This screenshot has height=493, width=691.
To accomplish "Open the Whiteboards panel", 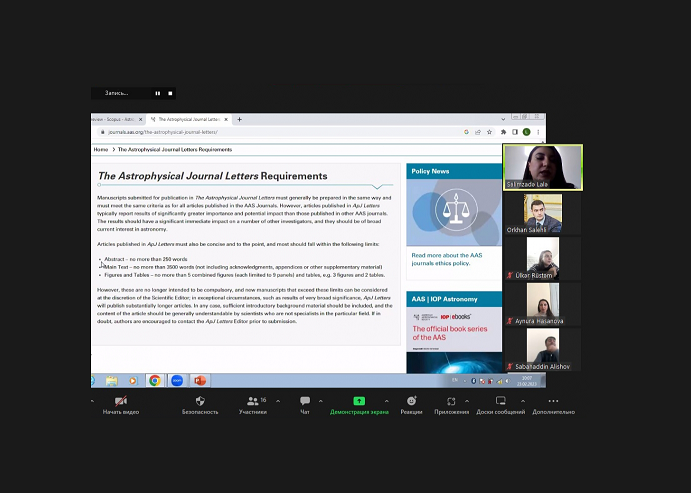I will click(x=500, y=401).
